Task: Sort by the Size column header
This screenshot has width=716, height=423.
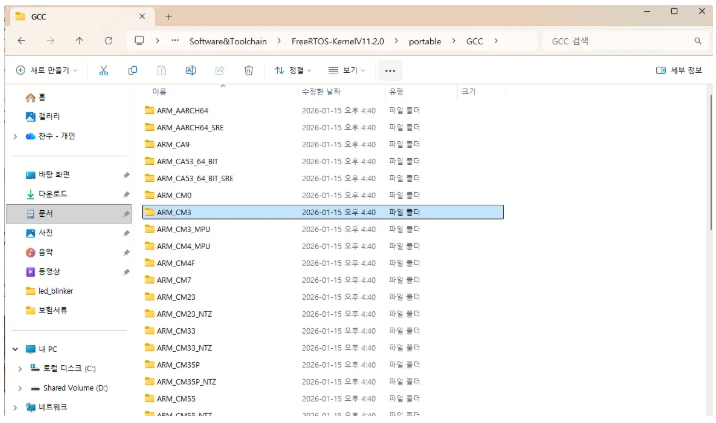Action: 469,91
